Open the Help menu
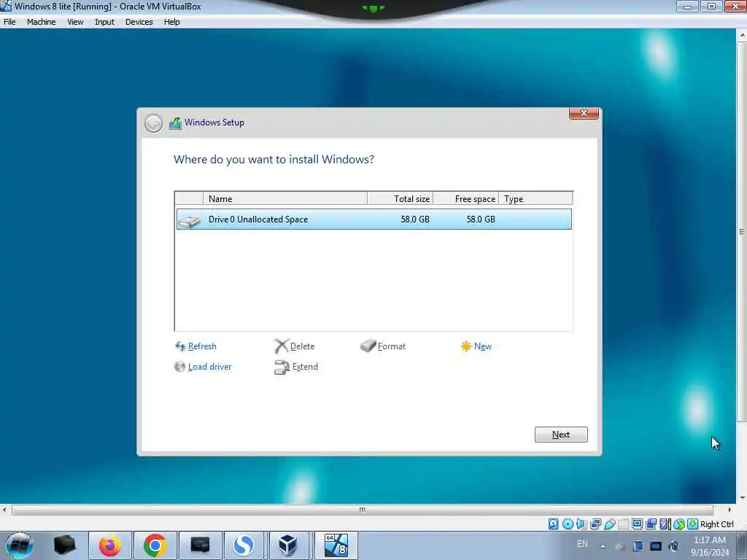The width and height of the screenshot is (747, 560). [171, 22]
